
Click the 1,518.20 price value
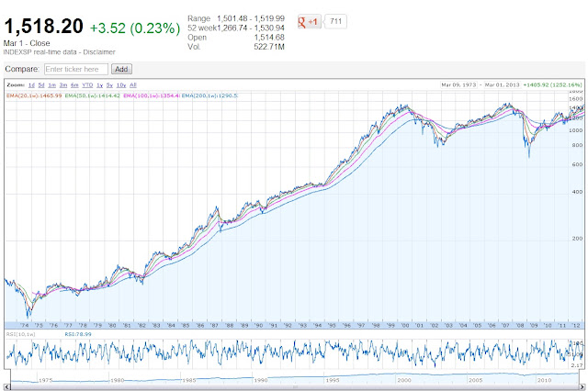click(x=43, y=27)
